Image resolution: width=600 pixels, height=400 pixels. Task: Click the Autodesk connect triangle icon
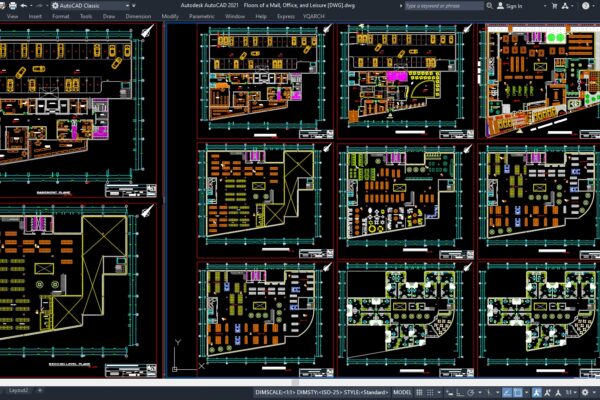point(565,6)
